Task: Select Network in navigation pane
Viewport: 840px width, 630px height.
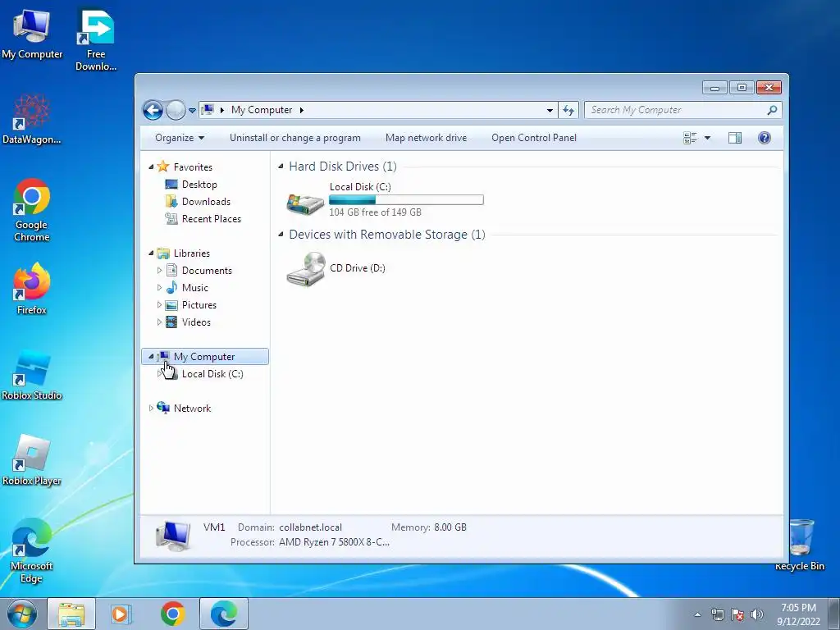Action: point(192,409)
